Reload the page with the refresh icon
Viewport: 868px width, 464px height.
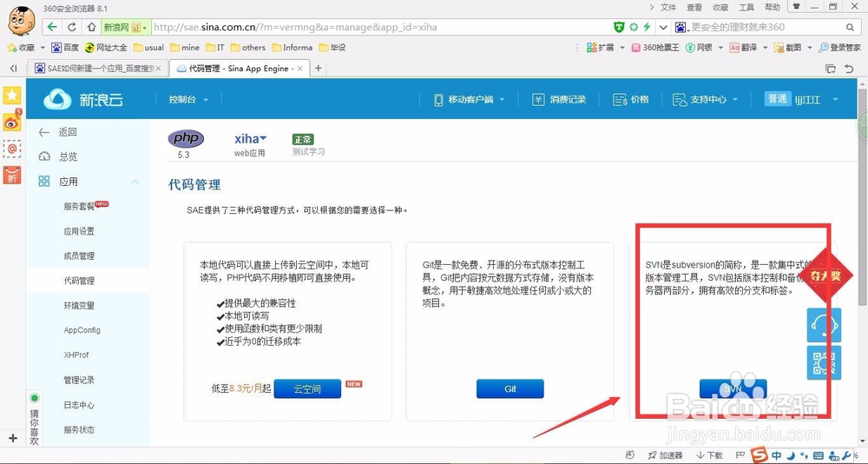[72, 27]
